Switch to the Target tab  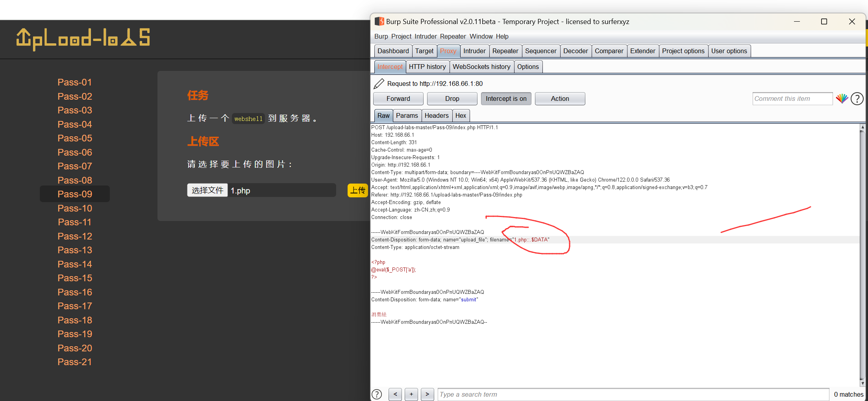(x=424, y=51)
